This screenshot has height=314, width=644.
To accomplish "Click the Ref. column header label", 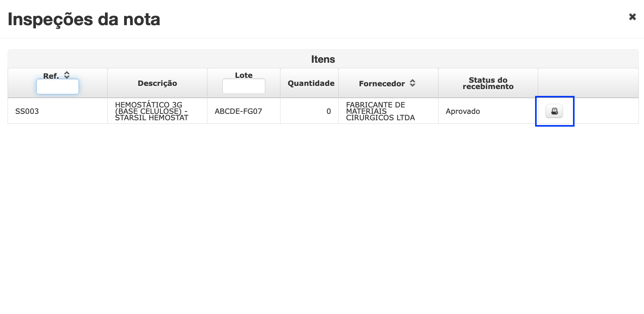I will [51, 76].
